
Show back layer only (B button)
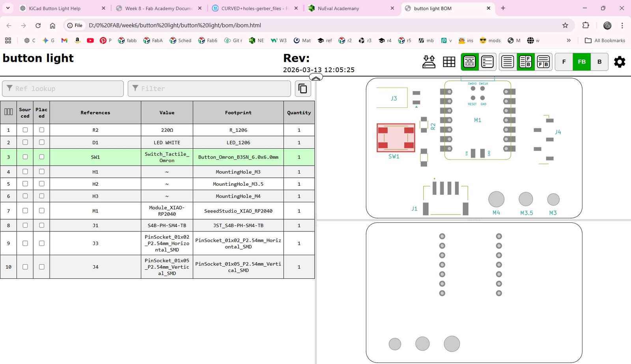click(599, 62)
